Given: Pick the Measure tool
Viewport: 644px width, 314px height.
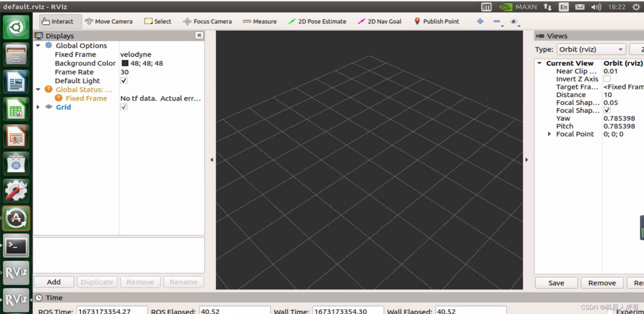Looking at the screenshot, I should [260, 21].
